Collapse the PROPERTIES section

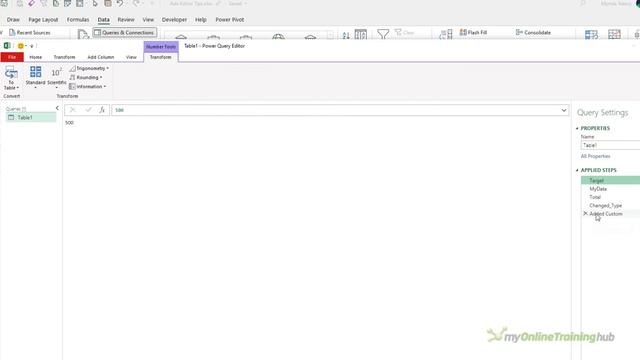pyautogui.click(x=577, y=128)
